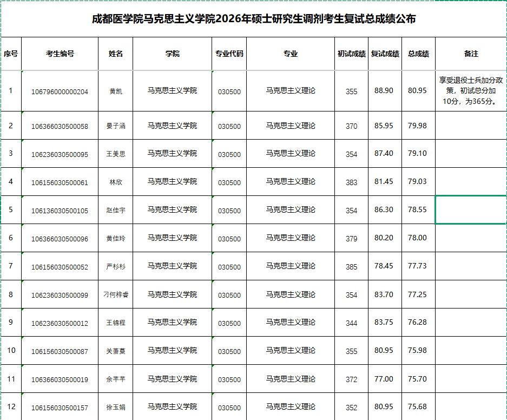The image size is (507, 420).
Task: Click the empty highlighted remark cell in row 5
Action: (471, 209)
